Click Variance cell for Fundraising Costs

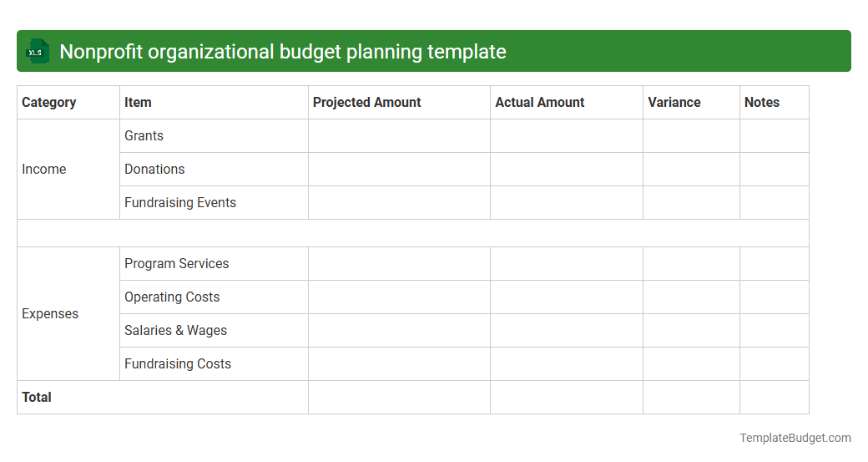[x=691, y=364]
